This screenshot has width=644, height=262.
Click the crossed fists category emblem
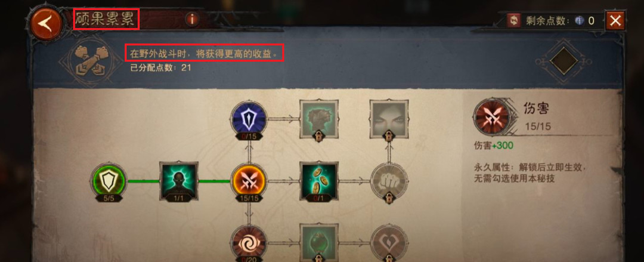pyautogui.click(x=86, y=60)
